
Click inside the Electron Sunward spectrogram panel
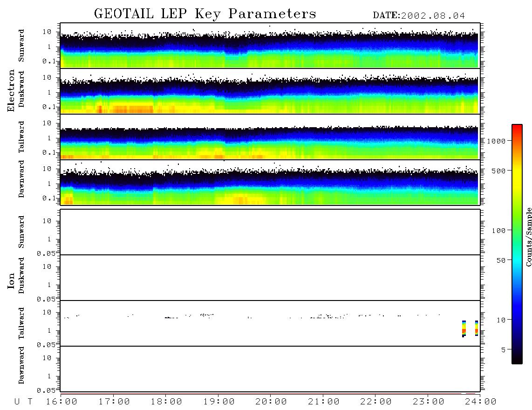(x=270, y=46)
